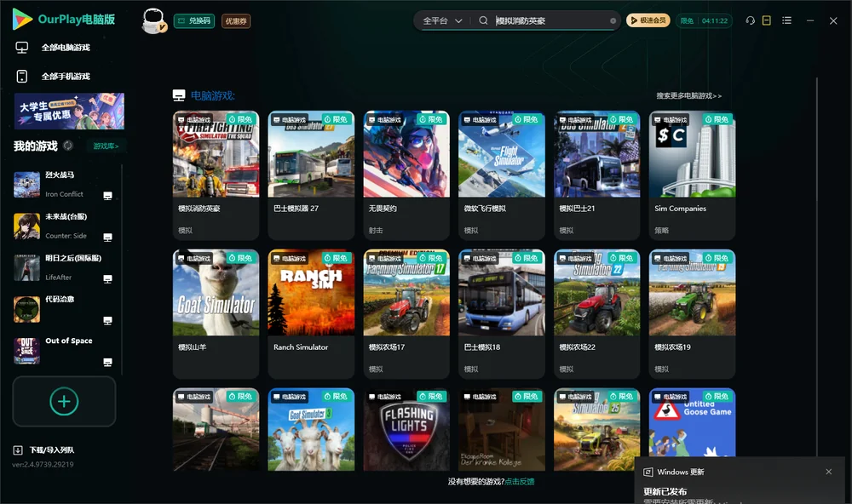This screenshot has width=852, height=504.
Task: Click the OurPlay logo icon
Action: pos(22,19)
